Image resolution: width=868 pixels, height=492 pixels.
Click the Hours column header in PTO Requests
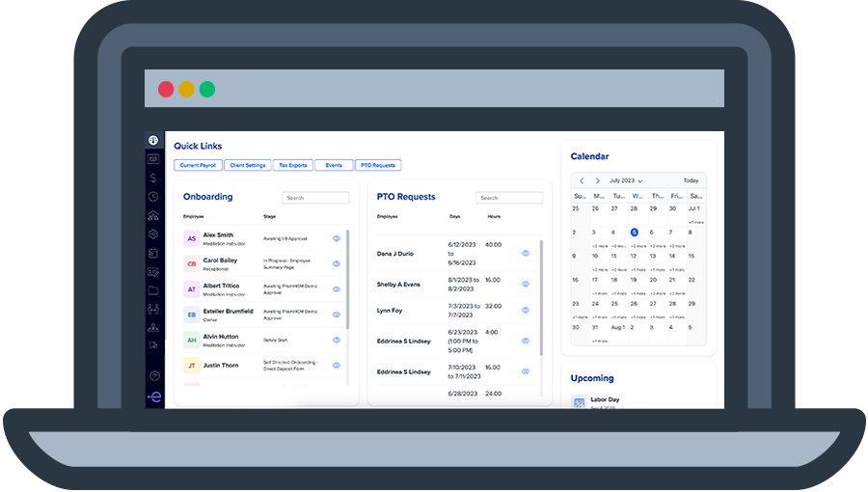click(x=494, y=217)
